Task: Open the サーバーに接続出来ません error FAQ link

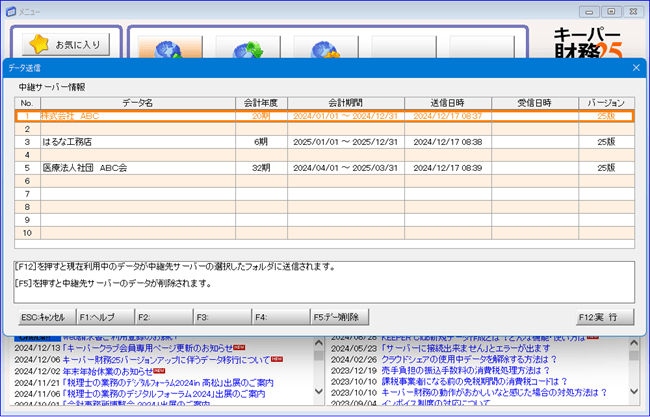Action: click(x=466, y=348)
